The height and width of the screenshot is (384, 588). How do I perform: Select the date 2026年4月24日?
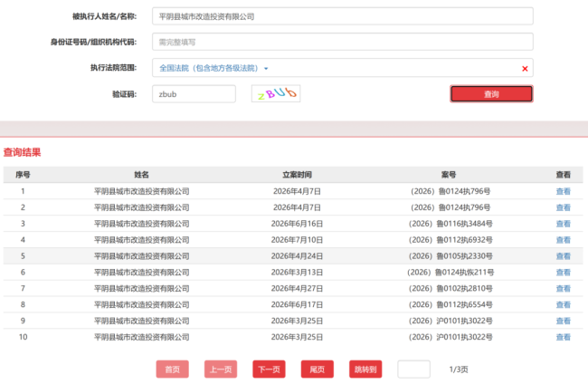click(x=297, y=256)
